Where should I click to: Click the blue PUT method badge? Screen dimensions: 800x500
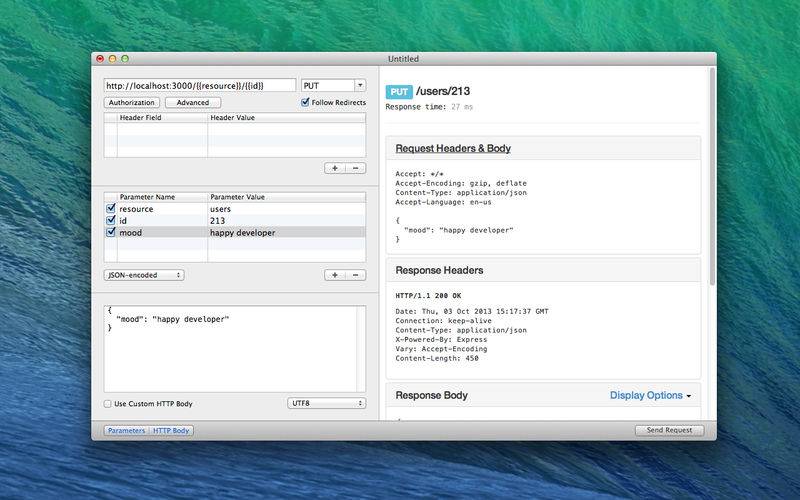399,92
